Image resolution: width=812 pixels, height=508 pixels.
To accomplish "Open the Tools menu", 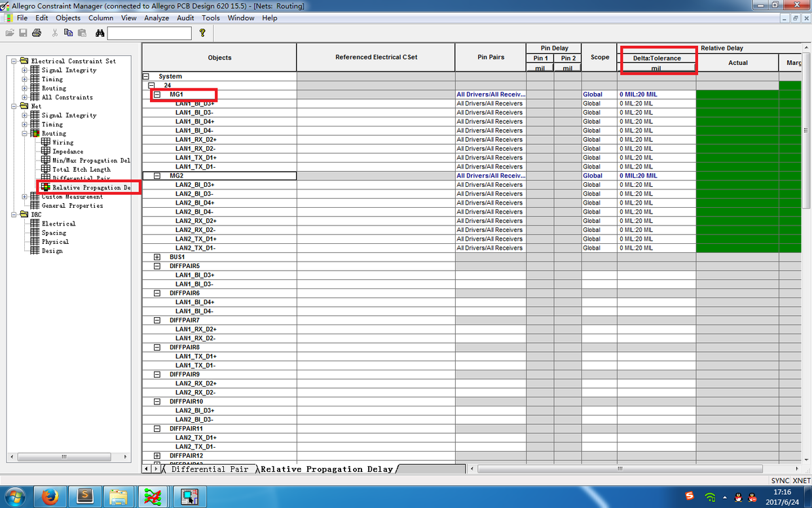I will tap(211, 18).
